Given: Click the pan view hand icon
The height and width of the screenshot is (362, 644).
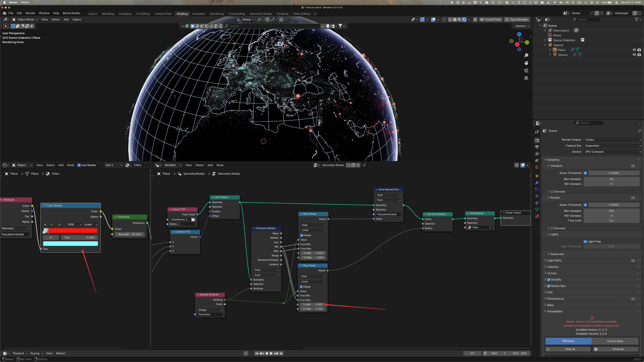Looking at the screenshot, I should tap(526, 63).
